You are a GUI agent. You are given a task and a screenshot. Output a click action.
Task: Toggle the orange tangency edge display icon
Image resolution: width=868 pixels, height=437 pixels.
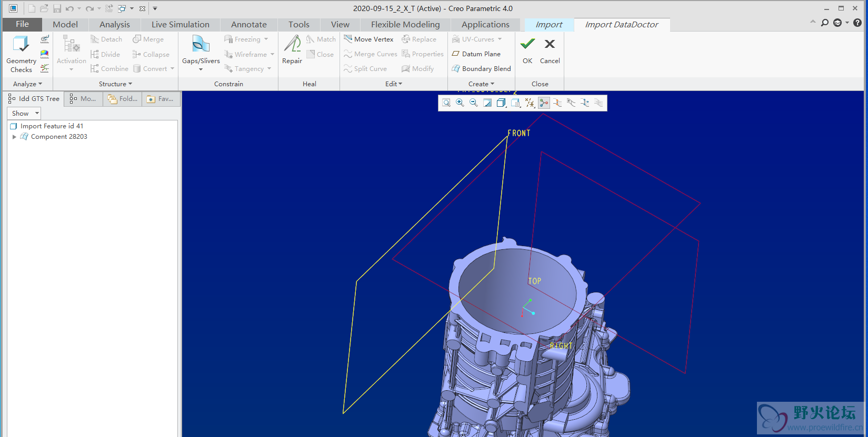(x=557, y=103)
